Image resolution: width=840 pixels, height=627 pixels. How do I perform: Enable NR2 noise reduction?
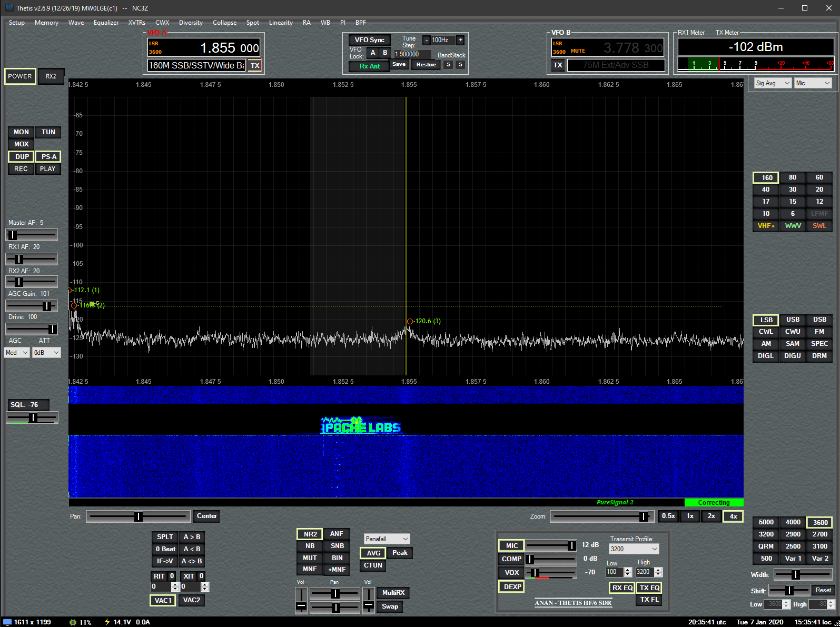pos(310,534)
